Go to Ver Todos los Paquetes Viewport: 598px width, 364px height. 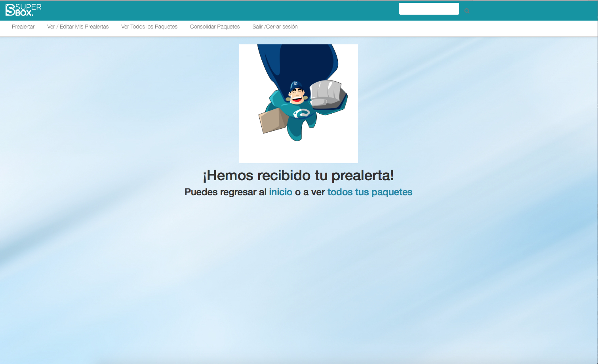click(x=149, y=27)
